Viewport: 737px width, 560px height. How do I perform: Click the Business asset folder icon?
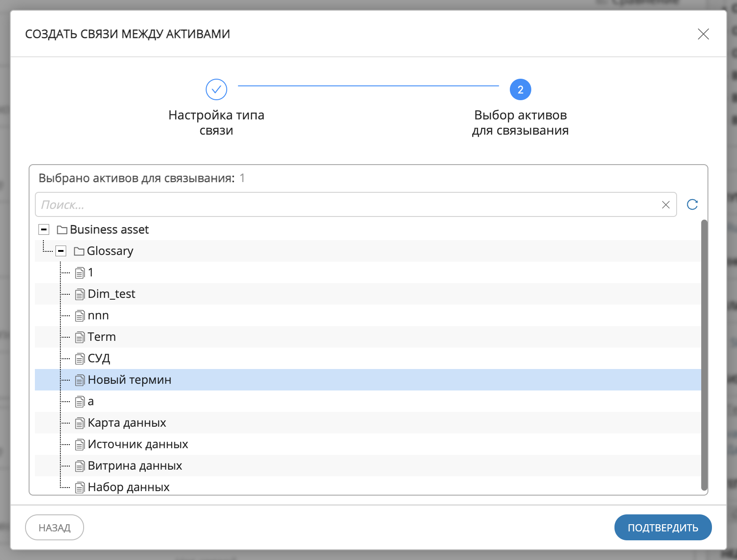tap(62, 230)
